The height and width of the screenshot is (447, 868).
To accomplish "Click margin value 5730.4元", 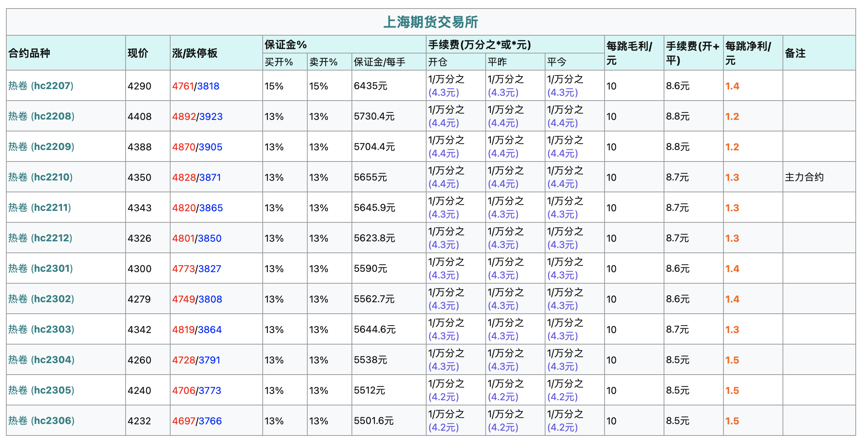I will (x=374, y=117).
